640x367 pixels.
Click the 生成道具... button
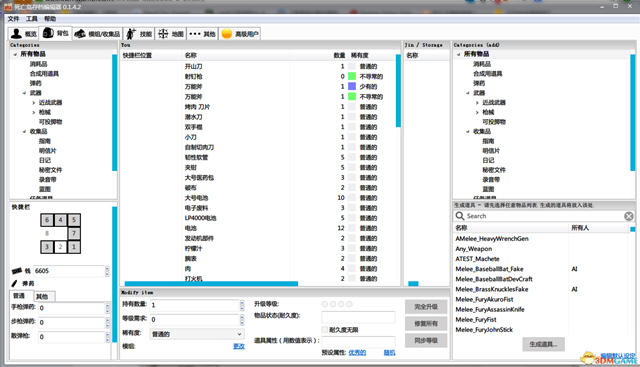pyautogui.click(x=544, y=344)
